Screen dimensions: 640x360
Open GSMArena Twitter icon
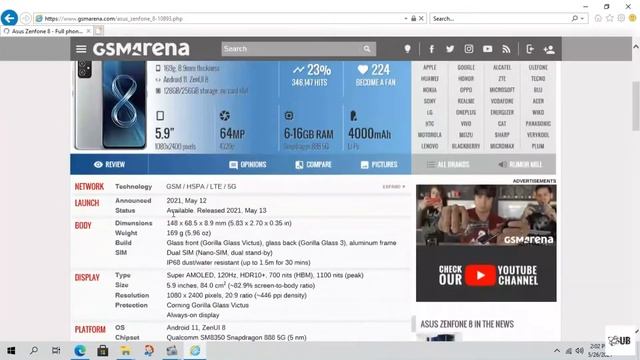pyautogui.click(x=450, y=49)
